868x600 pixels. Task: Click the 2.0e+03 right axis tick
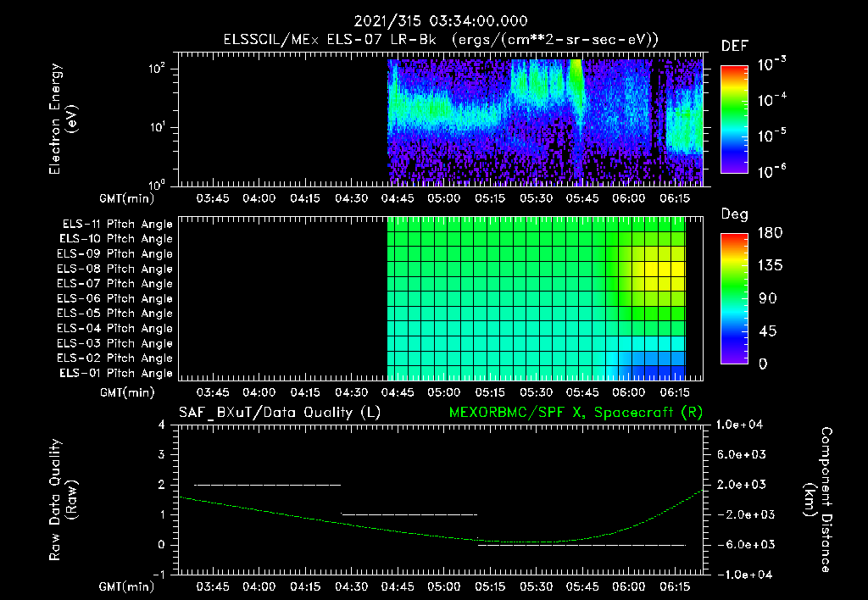coord(741,485)
